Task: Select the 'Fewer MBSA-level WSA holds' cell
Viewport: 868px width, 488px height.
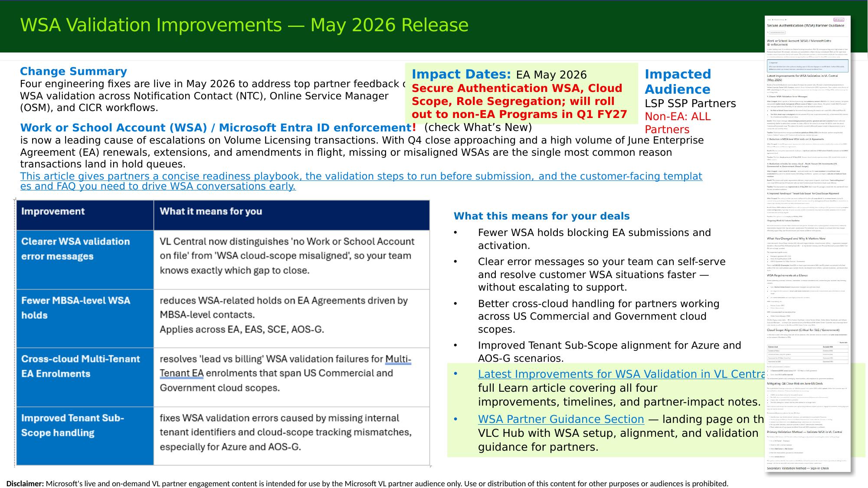Action: [85, 318]
